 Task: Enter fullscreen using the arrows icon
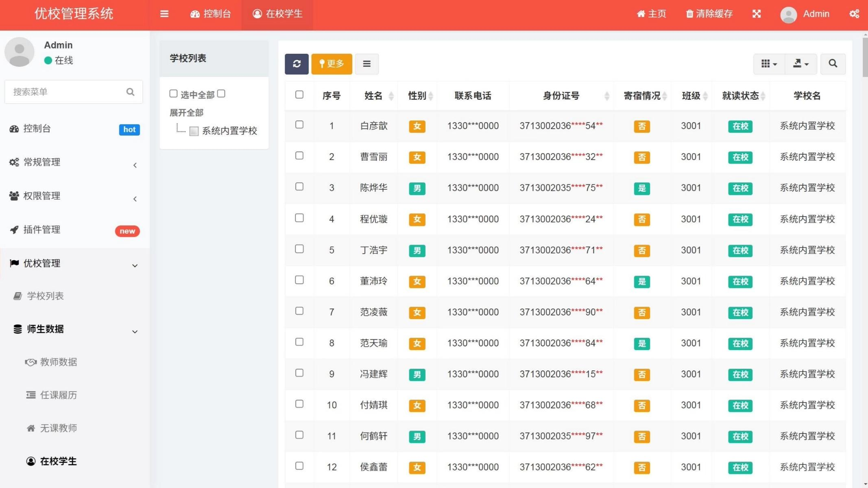coord(756,13)
